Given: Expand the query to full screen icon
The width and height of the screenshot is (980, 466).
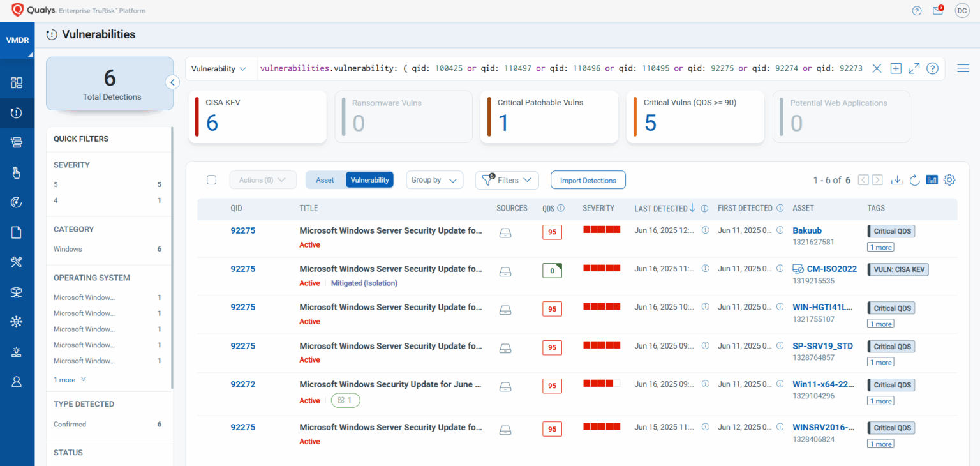Looking at the screenshot, I should tap(914, 68).
